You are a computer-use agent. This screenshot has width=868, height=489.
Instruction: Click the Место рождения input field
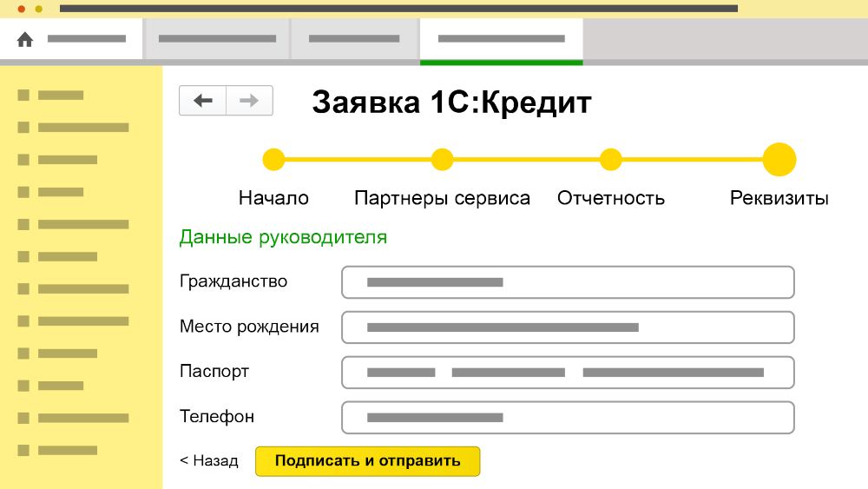pos(568,327)
